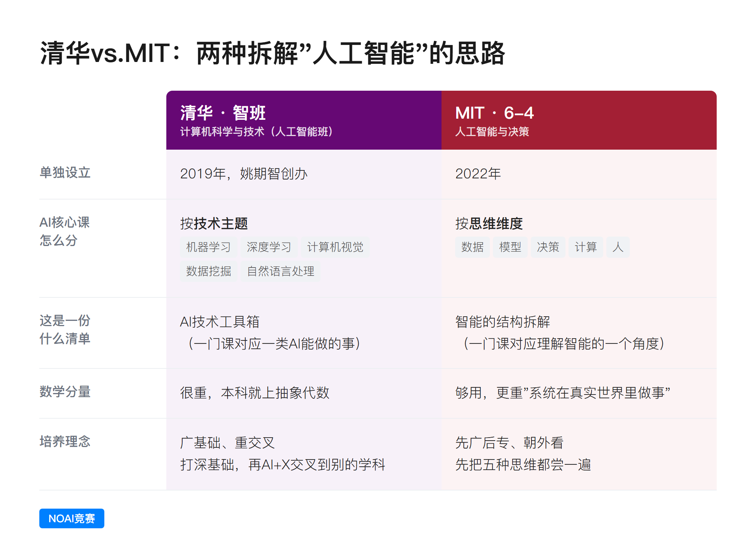Screen dimensions: 756x557
Task: Click the page title 清华vs.MIT
Action: 272,53
